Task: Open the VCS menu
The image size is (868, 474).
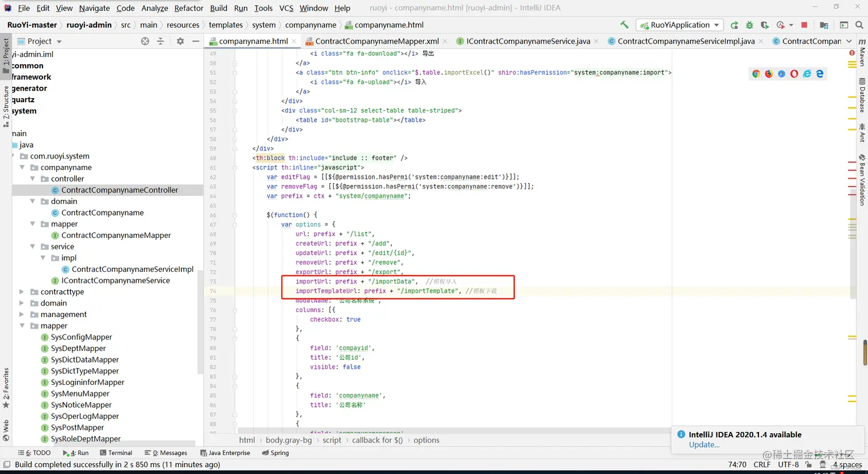Action: (x=286, y=8)
